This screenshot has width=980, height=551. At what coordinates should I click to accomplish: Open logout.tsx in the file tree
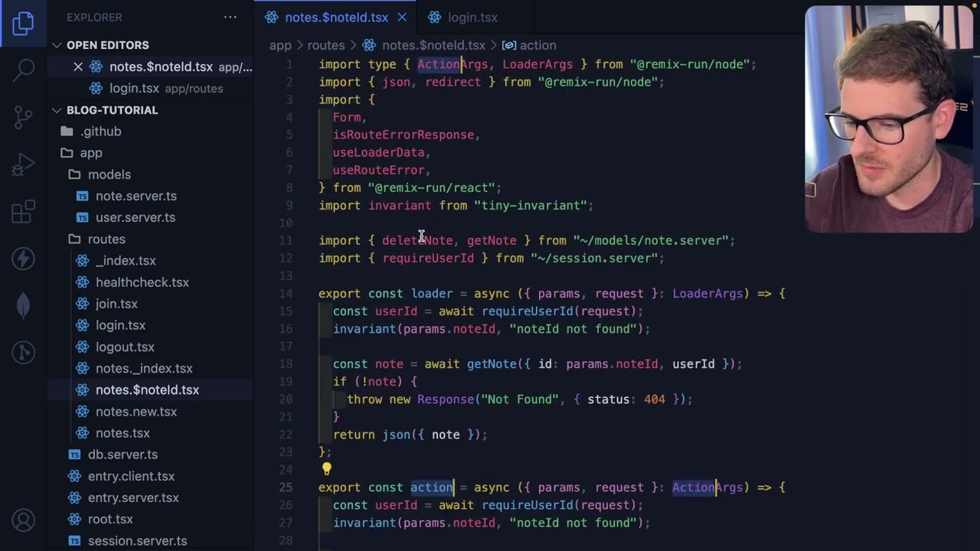click(125, 347)
